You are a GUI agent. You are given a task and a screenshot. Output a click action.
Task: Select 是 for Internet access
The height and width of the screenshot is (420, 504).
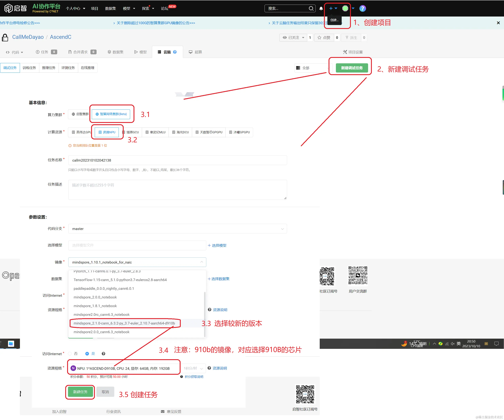coord(87,354)
